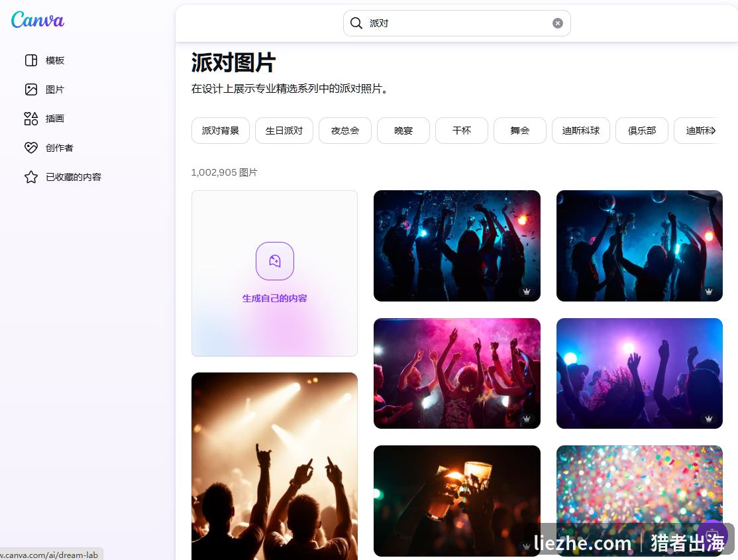Open the 创作者 creators heart icon
Screen dimensions: 738x560
point(31,148)
